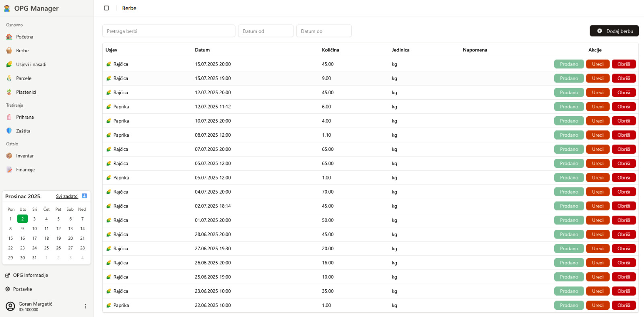Click the blue download icon beside Svi zadatci
Image resolution: width=644 pixels, height=317 pixels.
(x=85, y=196)
